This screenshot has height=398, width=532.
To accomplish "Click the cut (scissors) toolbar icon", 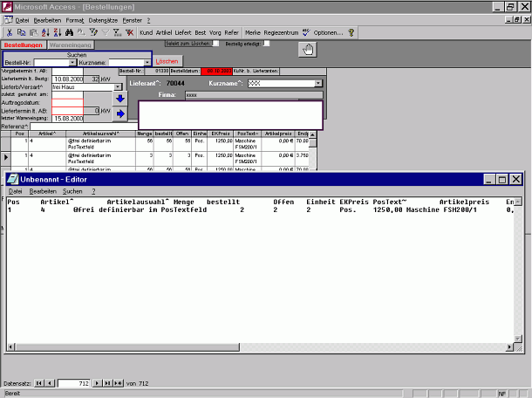I will click(10, 32).
